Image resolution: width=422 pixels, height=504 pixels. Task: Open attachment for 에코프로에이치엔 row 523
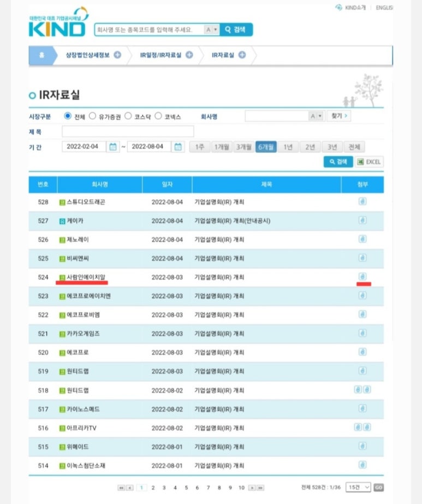point(362,296)
